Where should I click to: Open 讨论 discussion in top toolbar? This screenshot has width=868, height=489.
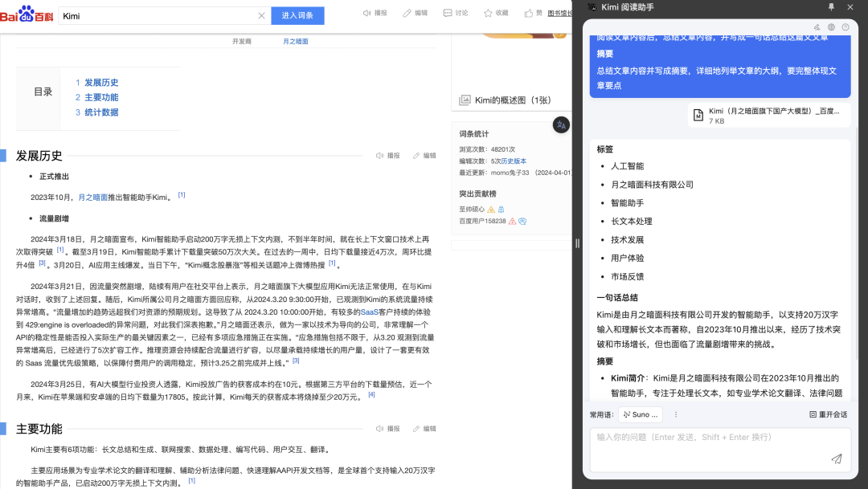pyautogui.click(x=448, y=14)
